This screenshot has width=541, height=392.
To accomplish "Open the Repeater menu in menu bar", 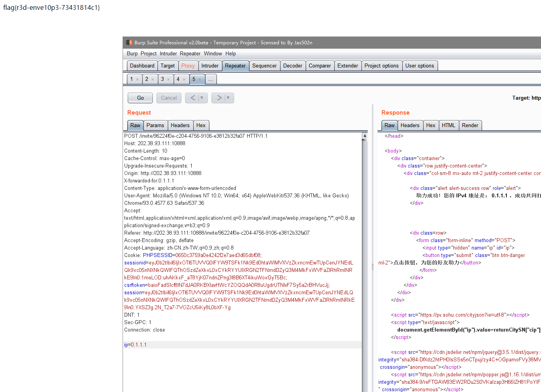I will (190, 53).
